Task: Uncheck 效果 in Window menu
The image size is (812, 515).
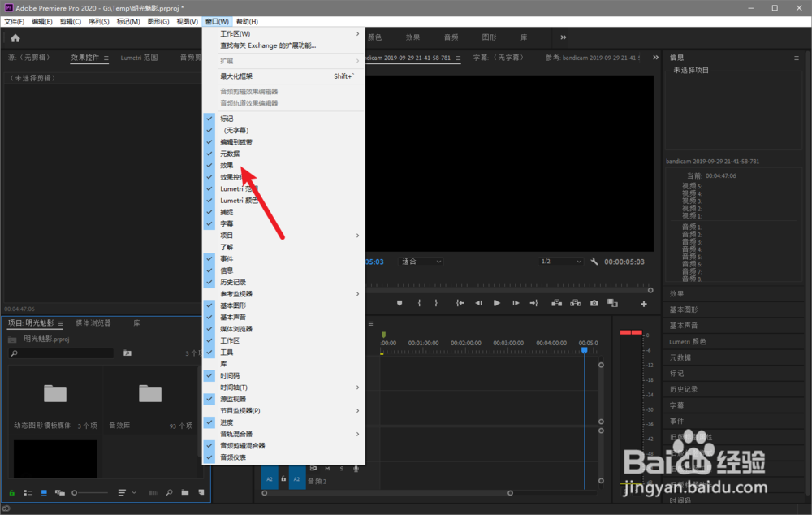Action: [283, 165]
